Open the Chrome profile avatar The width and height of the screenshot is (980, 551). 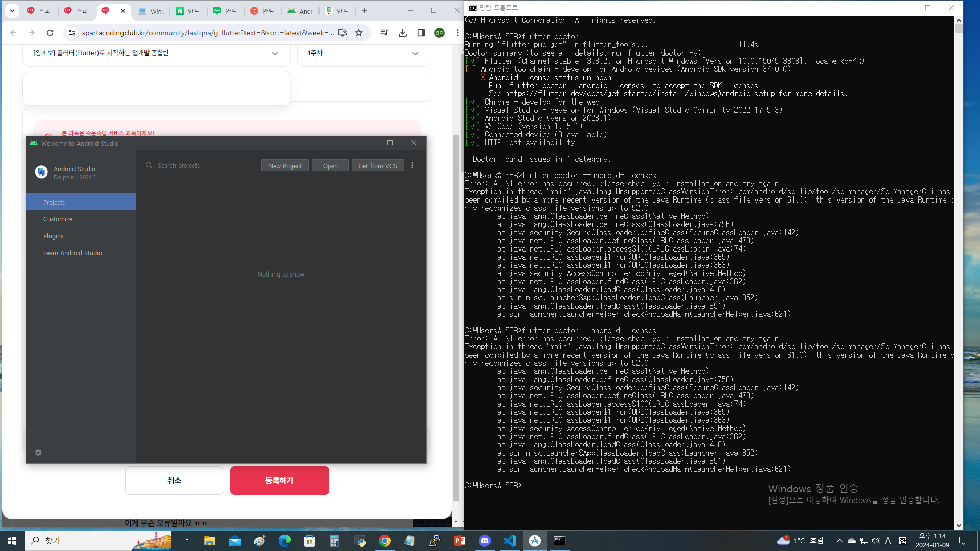439,33
